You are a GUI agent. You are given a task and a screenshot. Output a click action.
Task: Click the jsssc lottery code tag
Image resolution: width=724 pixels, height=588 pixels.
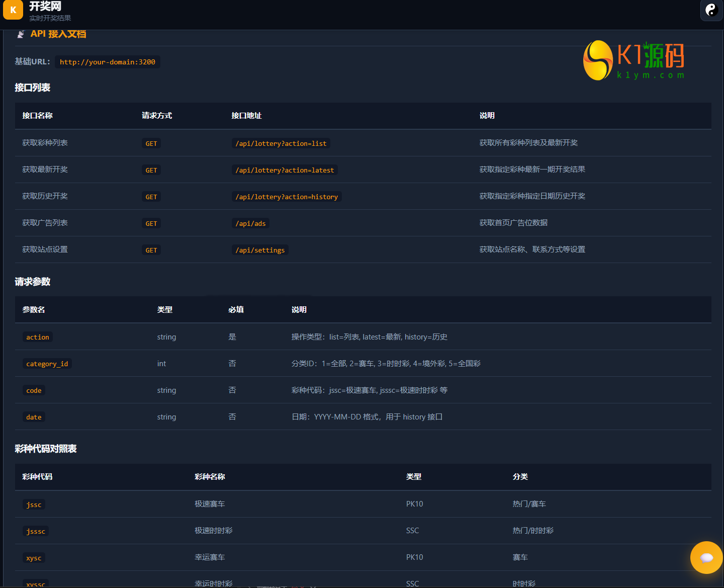(x=36, y=531)
